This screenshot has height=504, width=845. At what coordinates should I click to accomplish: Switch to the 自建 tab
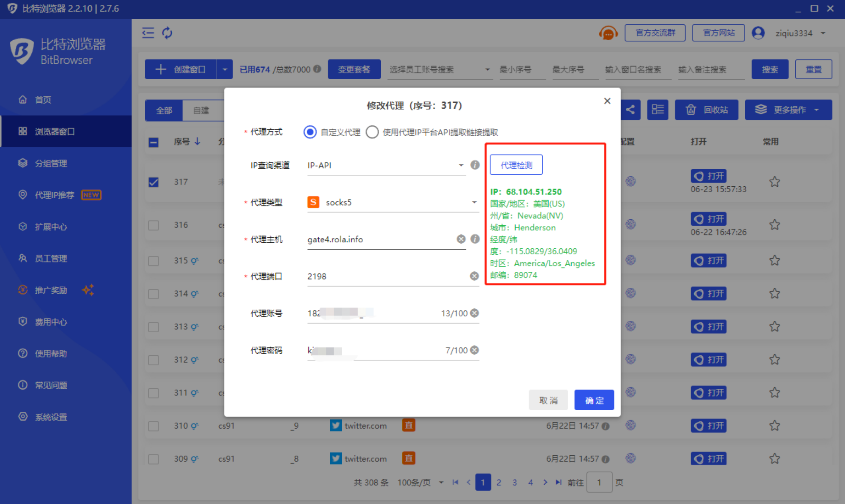[x=201, y=110]
